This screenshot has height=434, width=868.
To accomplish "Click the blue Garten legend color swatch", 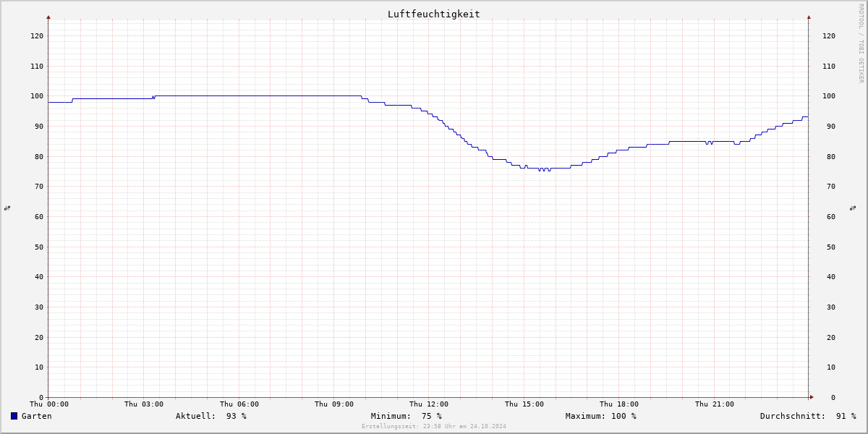I will (x=14, y=416).
